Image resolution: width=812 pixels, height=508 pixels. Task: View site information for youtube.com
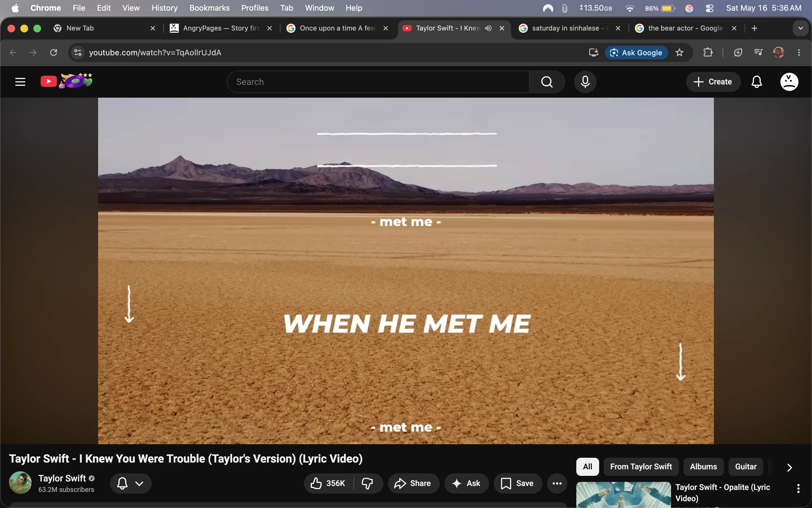pyautogui.click(x=78, y=52)
